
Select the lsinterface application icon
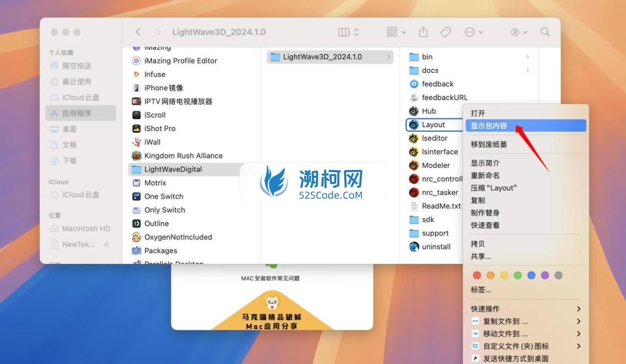click(414, 151)
